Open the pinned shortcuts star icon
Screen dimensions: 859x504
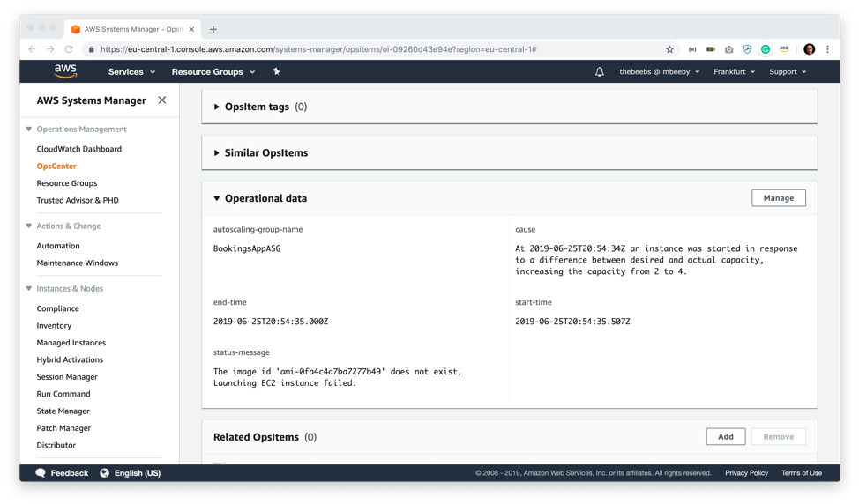277,71
